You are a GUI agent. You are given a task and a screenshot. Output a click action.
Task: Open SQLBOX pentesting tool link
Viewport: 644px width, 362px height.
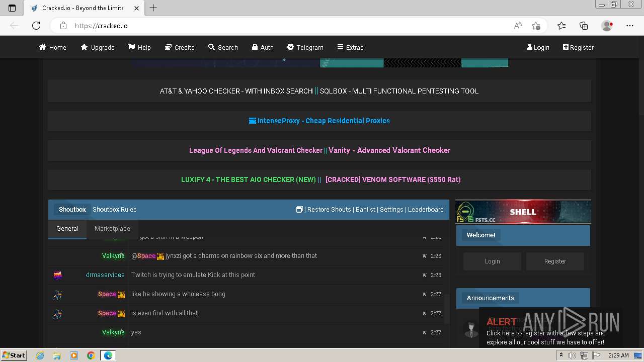point(399,91)
